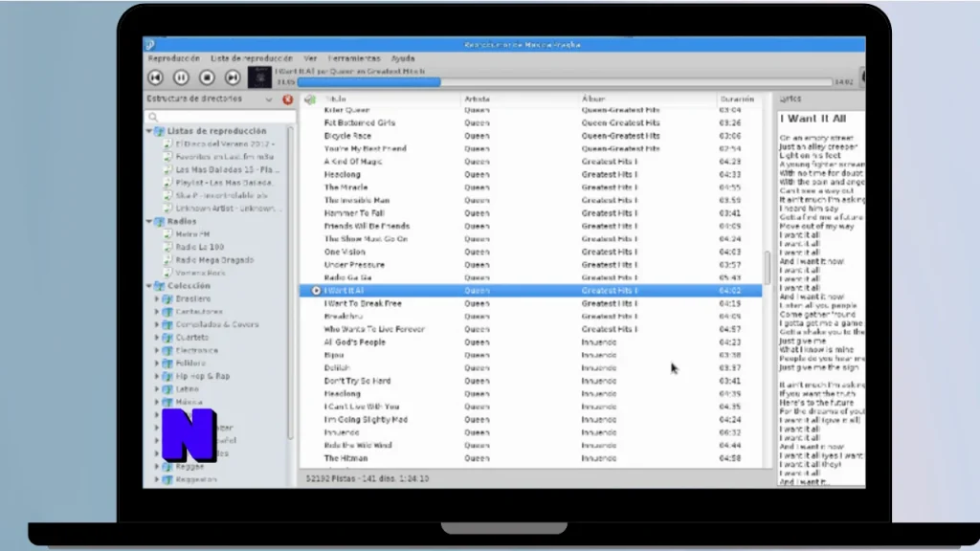Screen dimensions: 980x551
Task: Click the Latino folder icon
Action: 167,389
